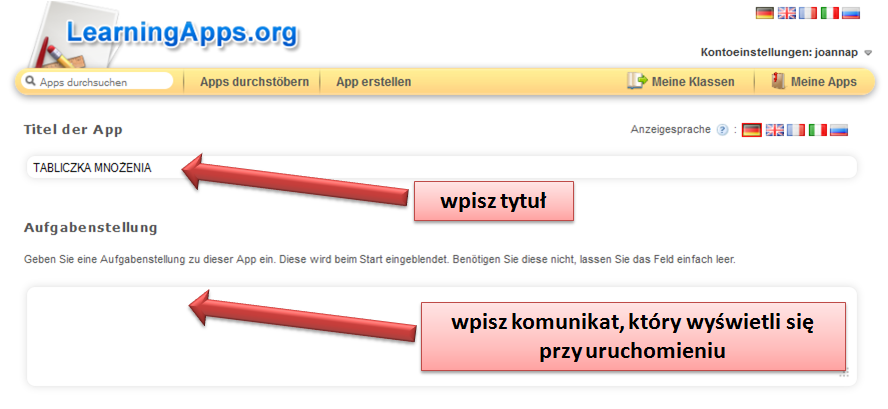Select the German flag in the top-right corner
Screen dimensions: 888x409
tap(765, 13)
